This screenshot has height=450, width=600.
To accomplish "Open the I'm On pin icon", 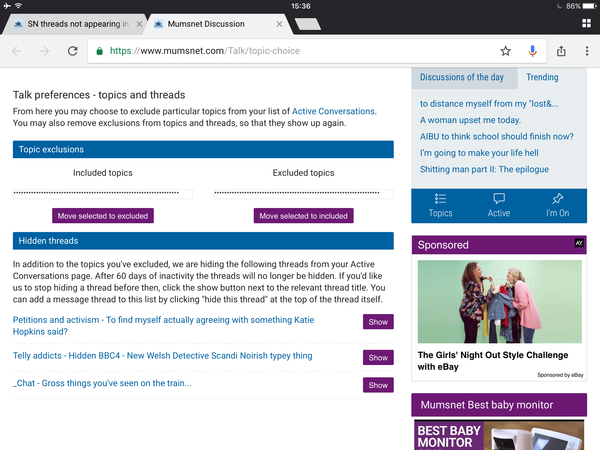I will [x=557, y=204].
